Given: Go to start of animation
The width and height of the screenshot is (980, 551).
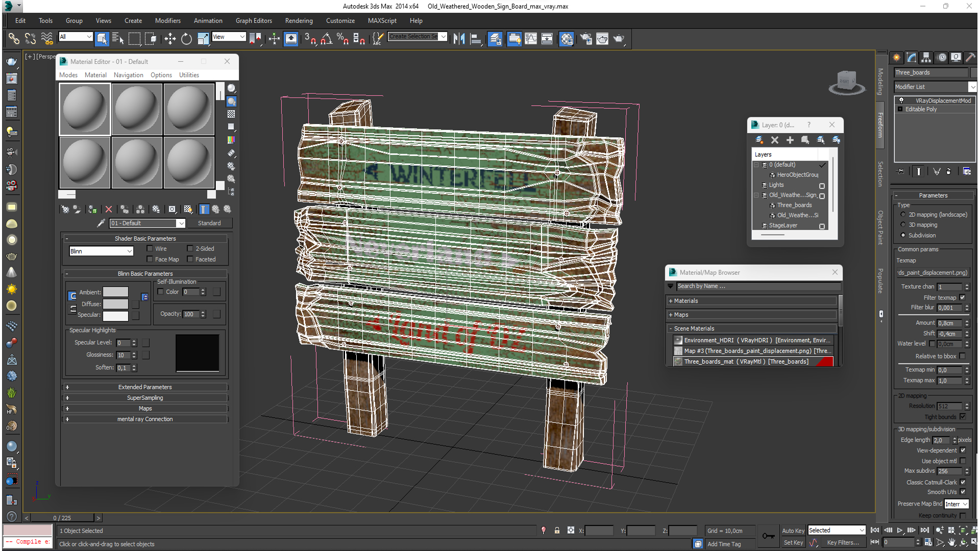Looking at the screenshot, I should [x=875, y=531].
